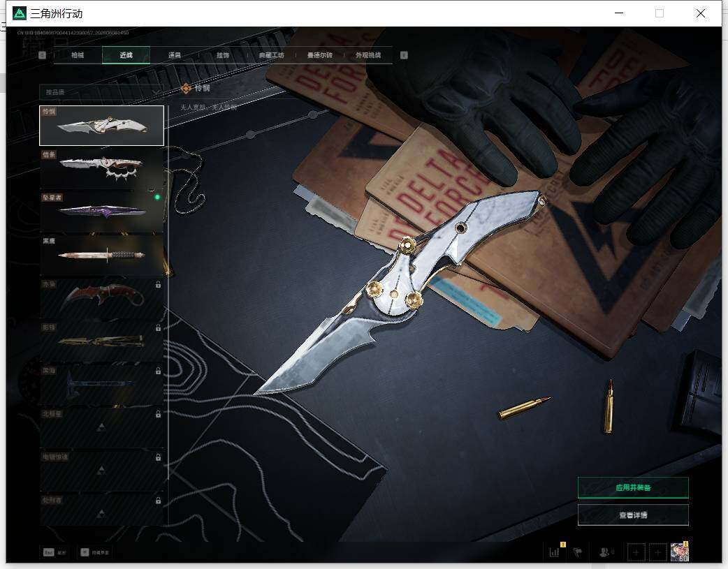Click the lock icon on the bottom-most skin slot
This screenshot has width=728, height=569.
coord(159,501)
